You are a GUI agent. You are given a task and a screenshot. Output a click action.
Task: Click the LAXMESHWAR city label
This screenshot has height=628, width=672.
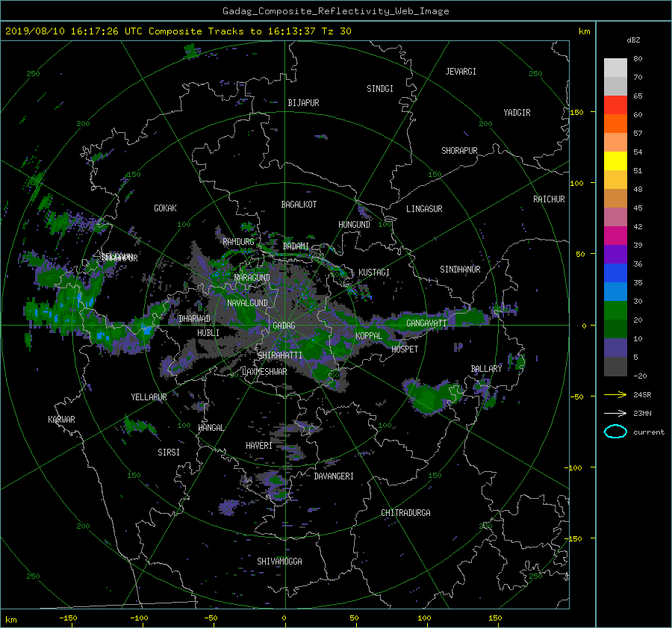coord(264,372)
